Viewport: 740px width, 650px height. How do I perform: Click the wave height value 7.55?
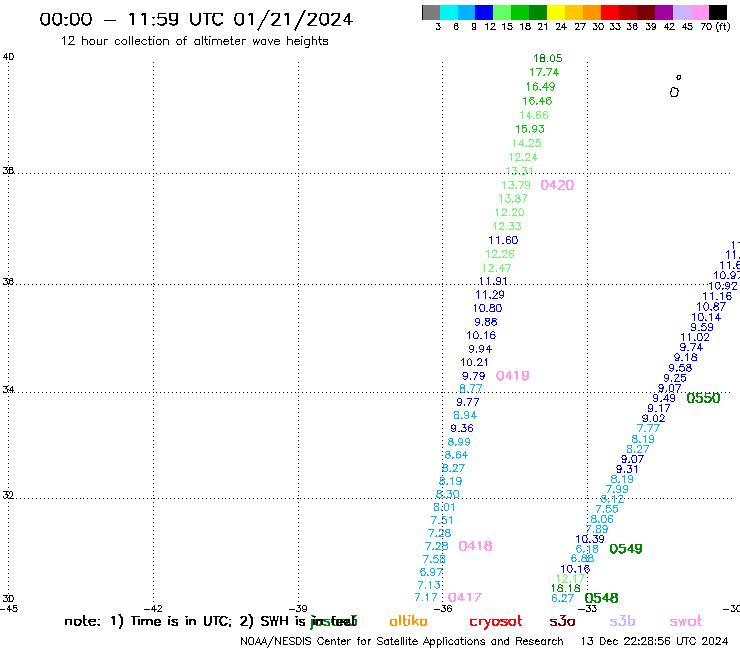pos(607,509)
